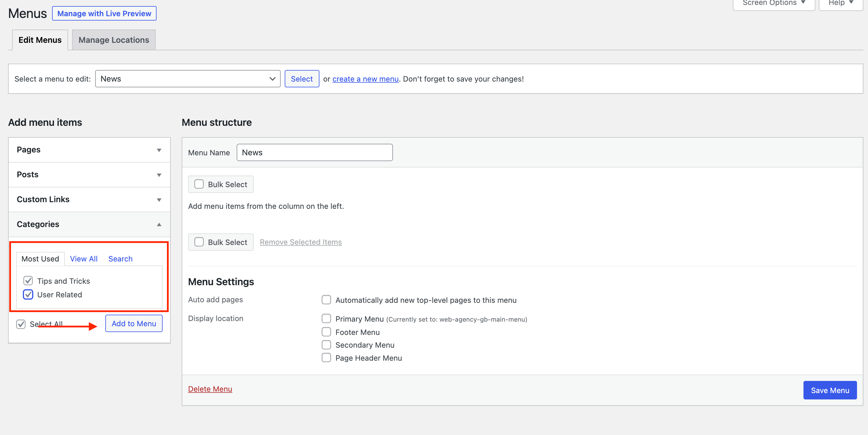The width and height of the screenshot is (868, 435).
Task: Follow the create a new menu link
Action: 365,79
